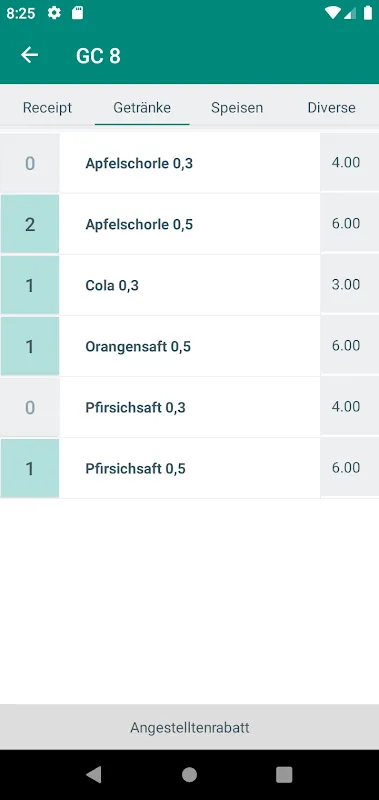Tap quantity box for Pfirsichsaft 0,3
This screenshot has height=800, width=379.
pos(30,407)
